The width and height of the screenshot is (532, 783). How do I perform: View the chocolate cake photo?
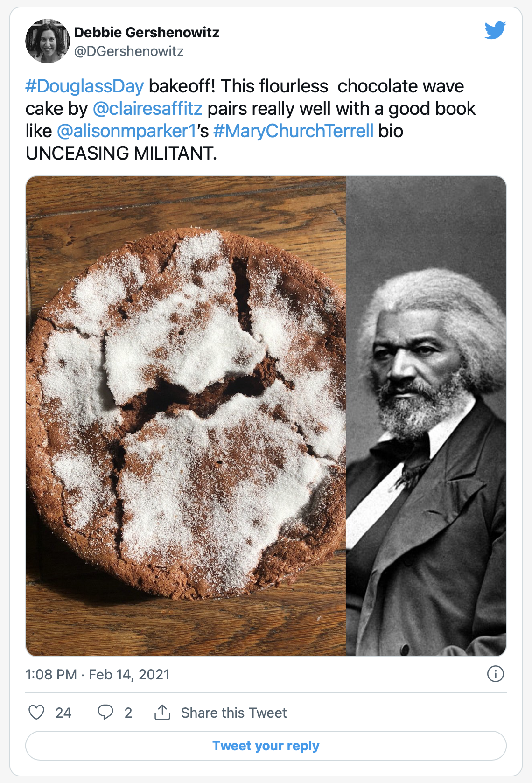[186, 416]
